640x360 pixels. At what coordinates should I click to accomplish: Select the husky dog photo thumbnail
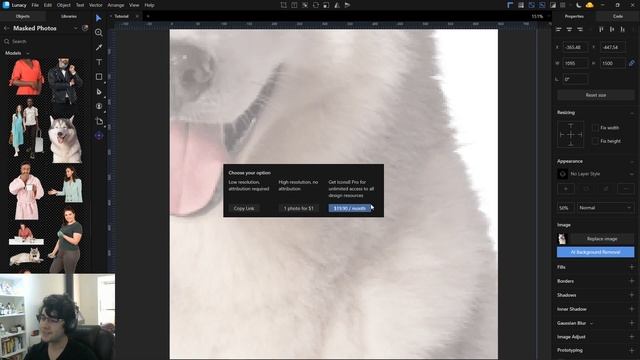pos(65,139)
